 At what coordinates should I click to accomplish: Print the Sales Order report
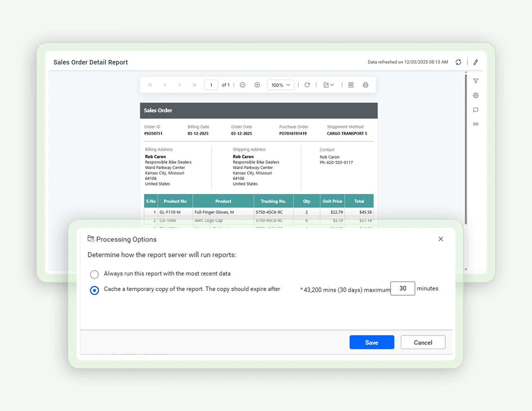point(366,85)
